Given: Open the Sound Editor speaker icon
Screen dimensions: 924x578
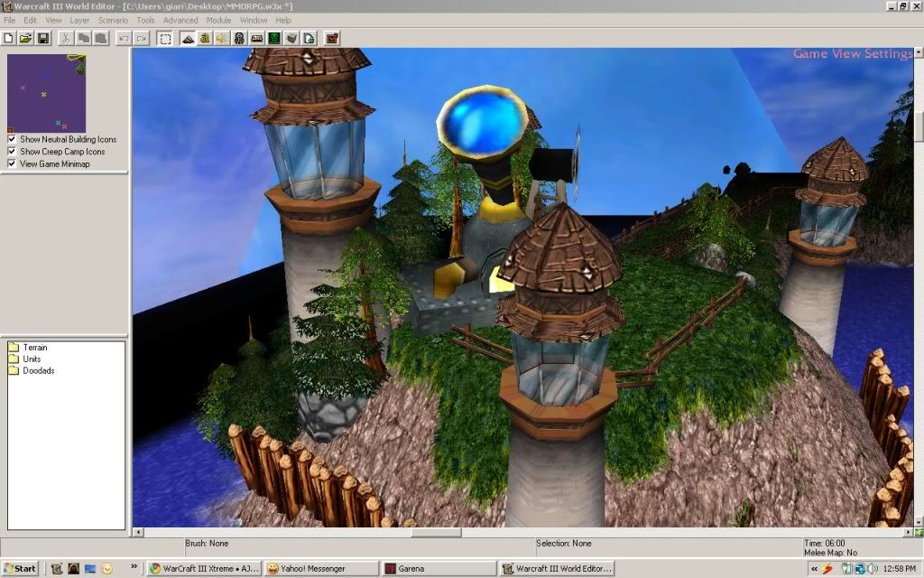Looking at the screenshot, I should tap(222, 38).
